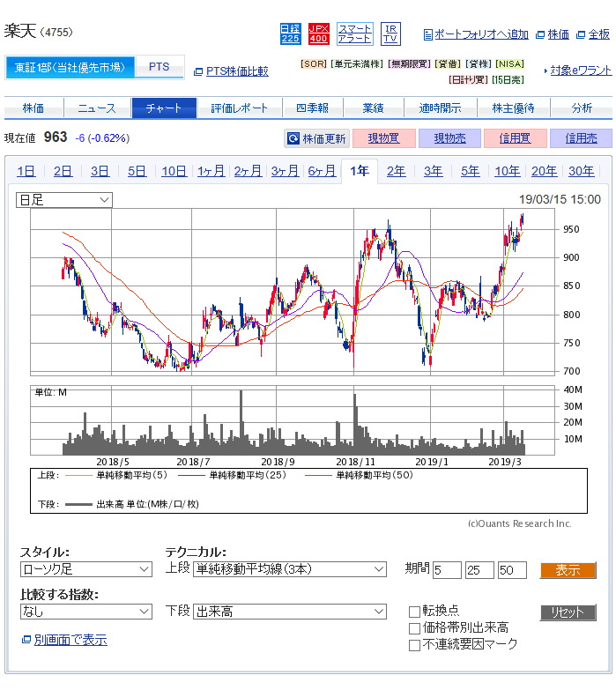The height and width of the screenshot is (690, 616).
Task: Click the 信用買 button
Action: (516, 138)
